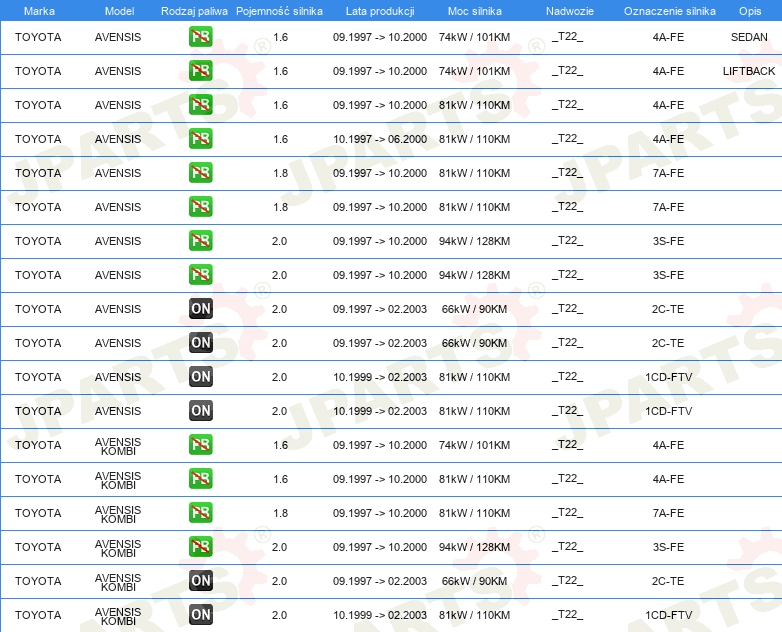This screenshot has width=782, height=632.
Task: Click the Oznaczenie silnika column header
Action: click(x=669, y=11)
